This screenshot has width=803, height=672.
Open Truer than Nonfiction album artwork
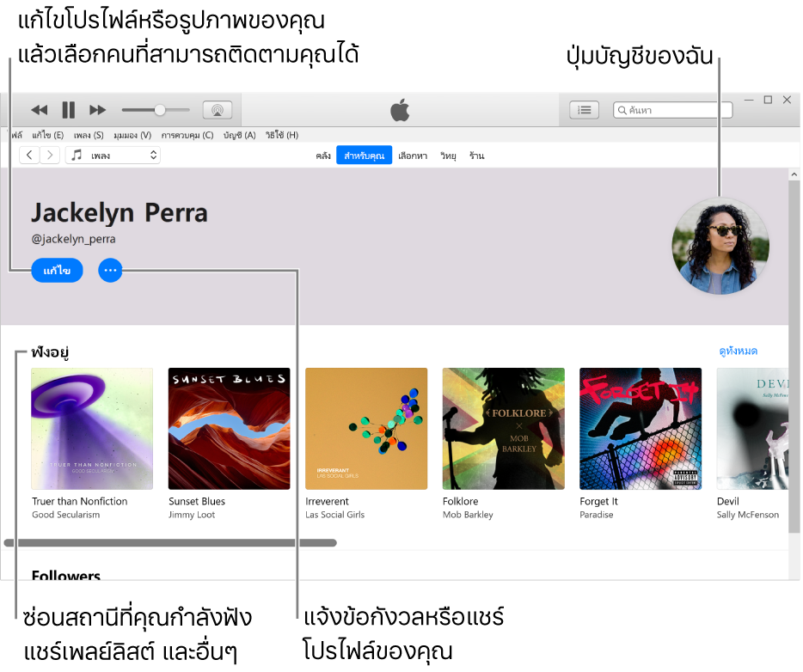(x=92, y=429)
